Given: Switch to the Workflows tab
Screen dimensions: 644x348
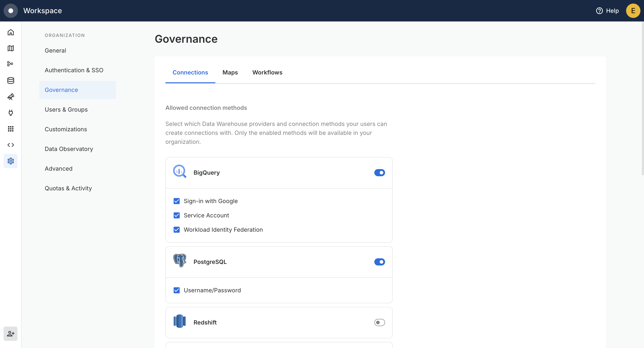Looking at the screenshot, I should pyautogui.click(x=267, y=72).
